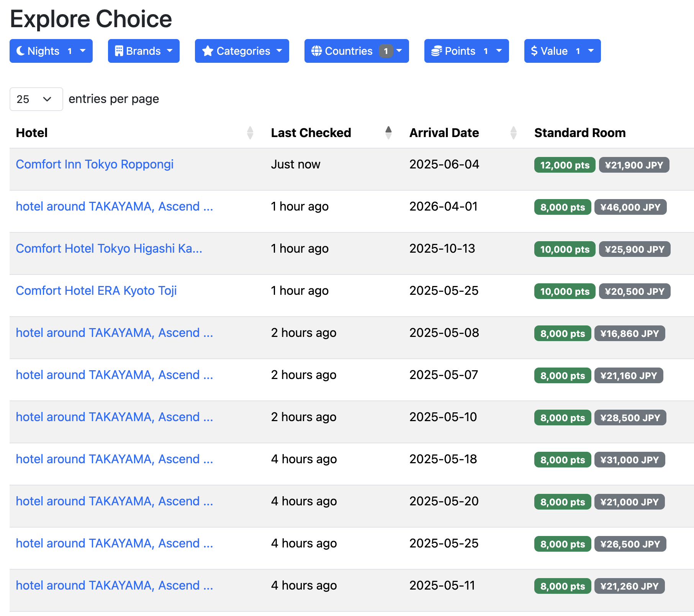
Task: Open TAKAYAMA hotel link for 2025-05-11
Action: click(115, 585)
